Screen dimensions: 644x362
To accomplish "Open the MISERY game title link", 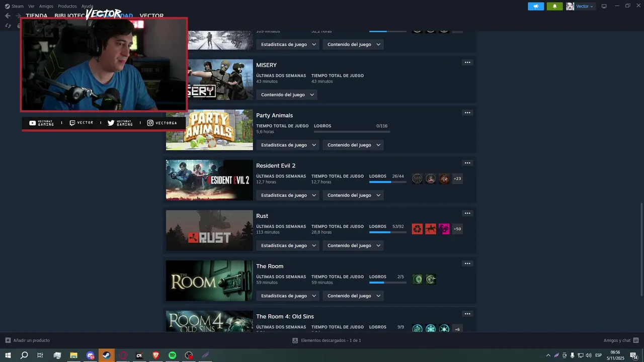I will click(x=266, y=65).
